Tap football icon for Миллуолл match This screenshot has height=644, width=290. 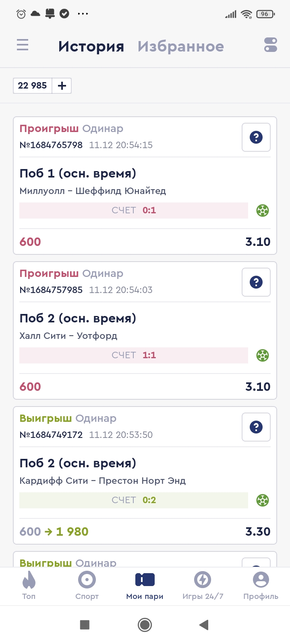[x=263, y=211]
